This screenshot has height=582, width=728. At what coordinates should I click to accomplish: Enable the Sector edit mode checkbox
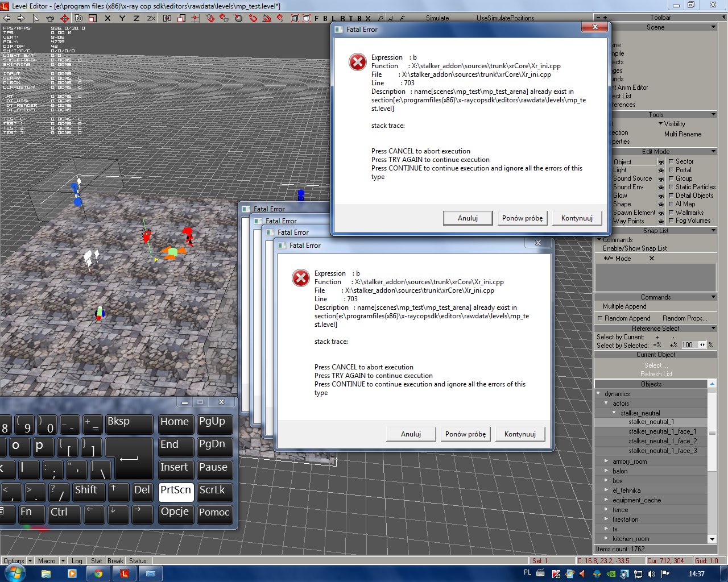tap(671, 161)
